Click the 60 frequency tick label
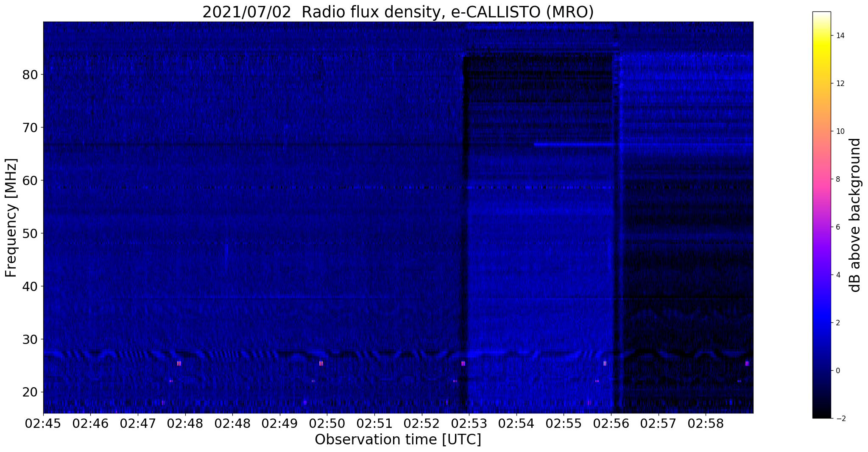The height and width of the screenshot is (452, 868). point(30,180)
